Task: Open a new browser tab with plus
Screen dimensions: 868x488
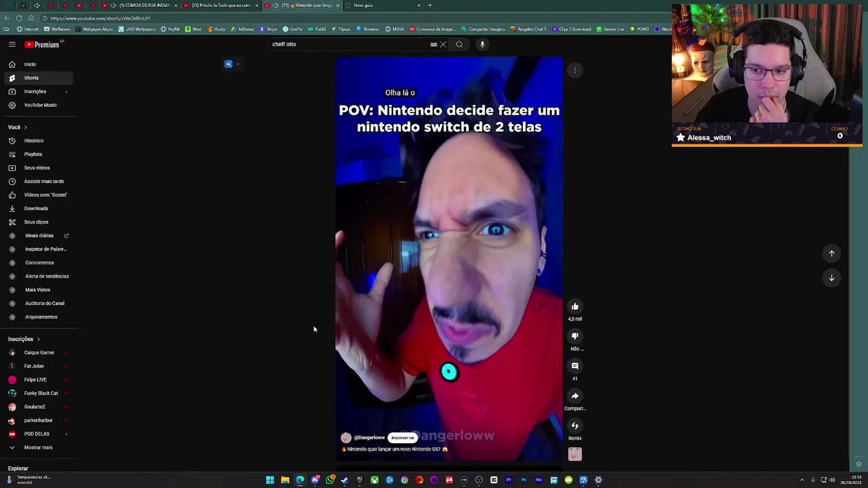Action: point(430,5)
